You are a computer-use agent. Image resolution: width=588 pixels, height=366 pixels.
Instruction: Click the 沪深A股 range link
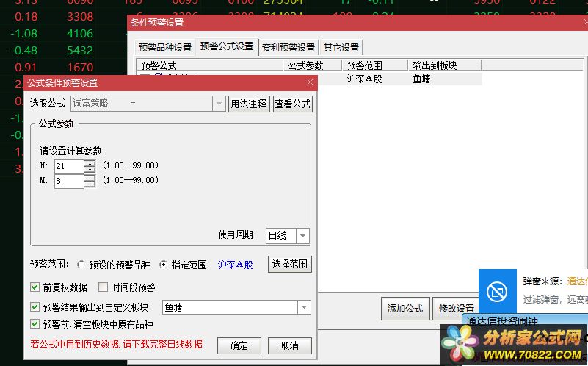click(x=235, y=265)
